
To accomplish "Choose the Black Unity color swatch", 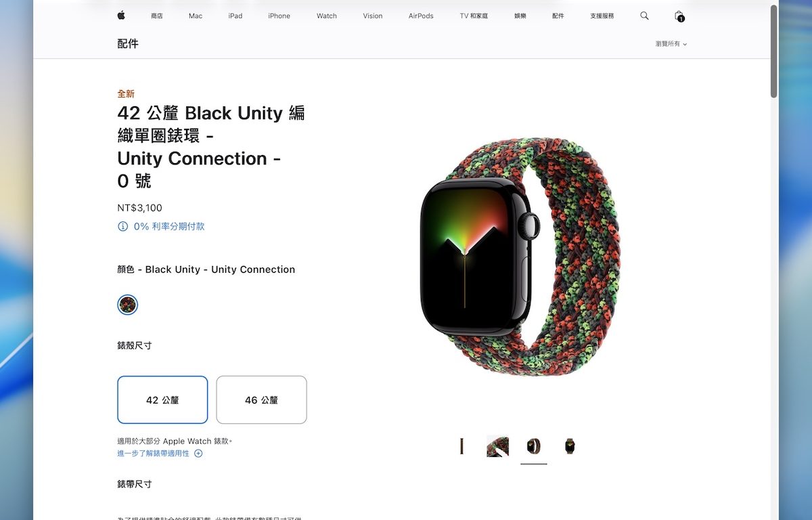I will (127, 305).
